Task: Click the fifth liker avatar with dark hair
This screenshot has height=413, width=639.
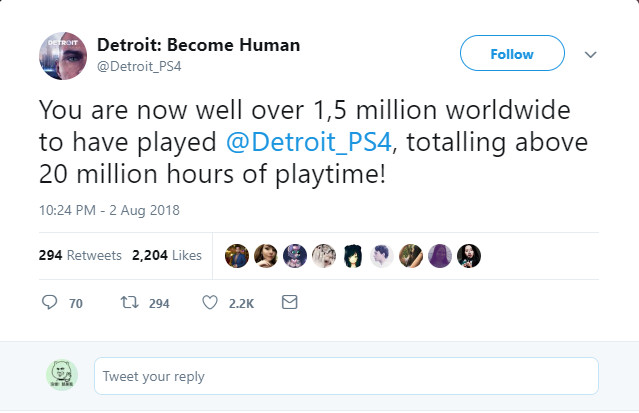Action: click(x=352, y=255)
